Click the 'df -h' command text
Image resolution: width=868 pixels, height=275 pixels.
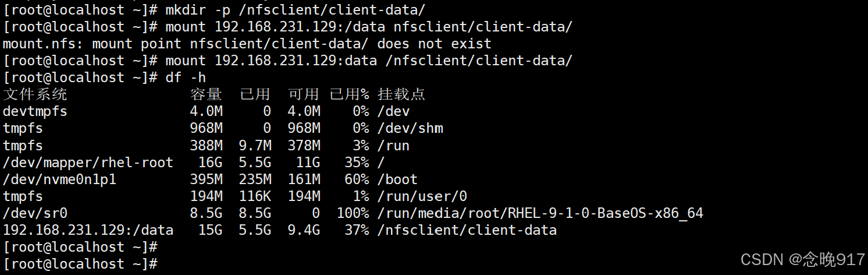[186, 77]
